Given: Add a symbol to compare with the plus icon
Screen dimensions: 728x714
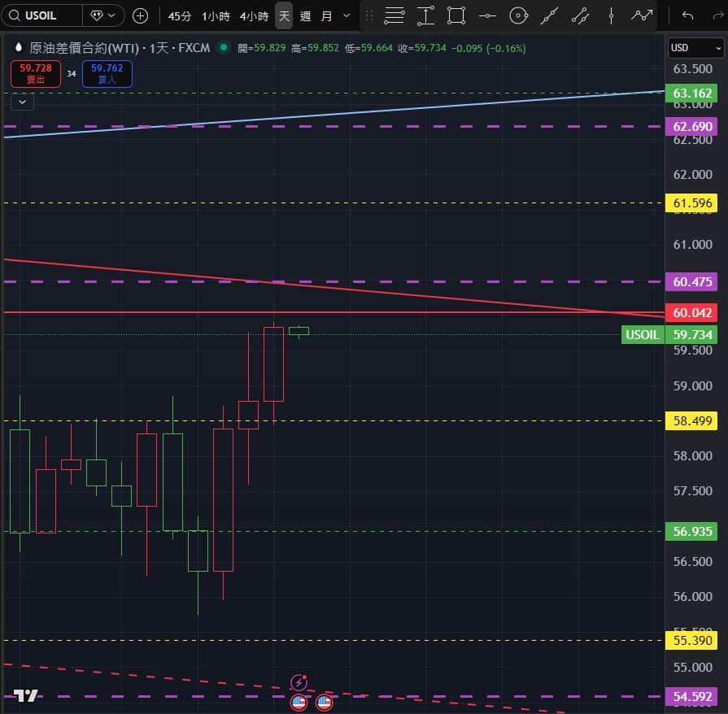Looking at the screenshot, I should pyautogui.click(x=140, y=15).
